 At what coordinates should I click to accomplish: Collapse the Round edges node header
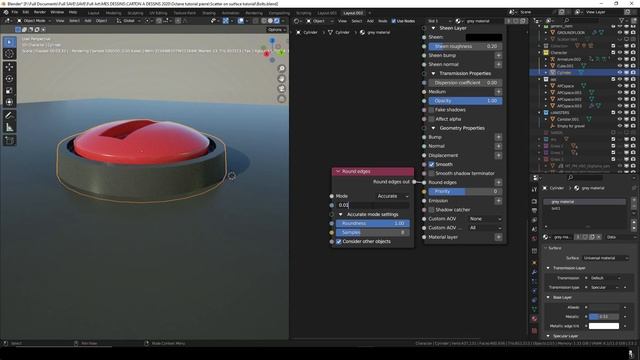coord(338,171)
